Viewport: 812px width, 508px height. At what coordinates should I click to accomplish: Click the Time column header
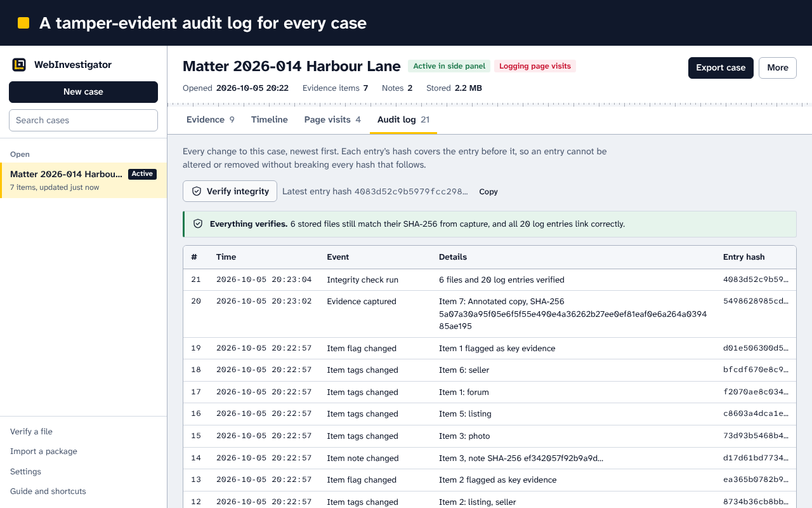point(226,257)
